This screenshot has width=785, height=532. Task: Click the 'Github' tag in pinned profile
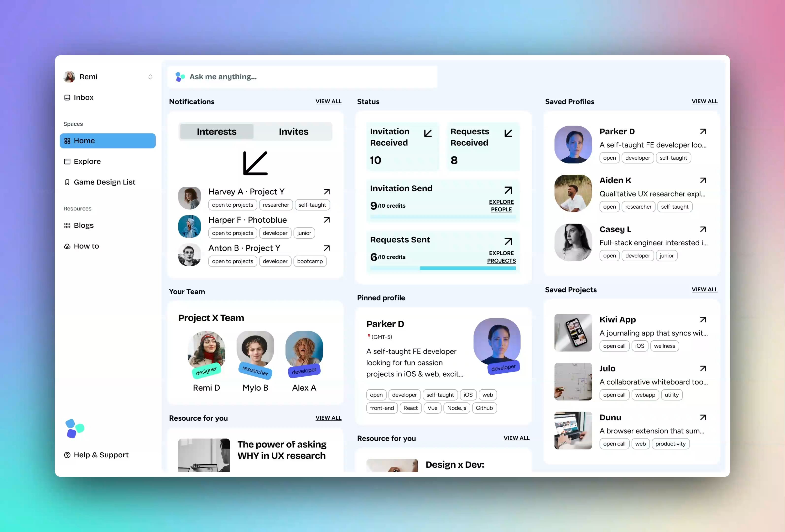(x=484, y=408)
